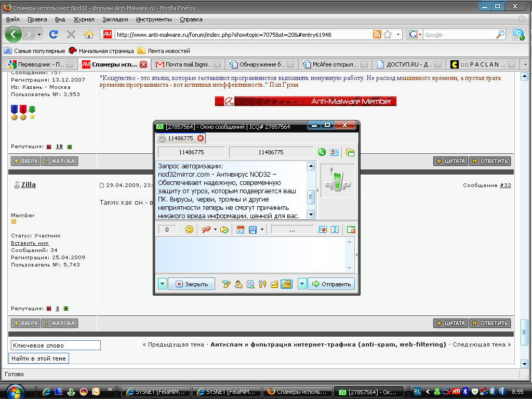Insert a smiley in the ICQ message
This screenshot has height=399, width=532.
coord(189,230)
